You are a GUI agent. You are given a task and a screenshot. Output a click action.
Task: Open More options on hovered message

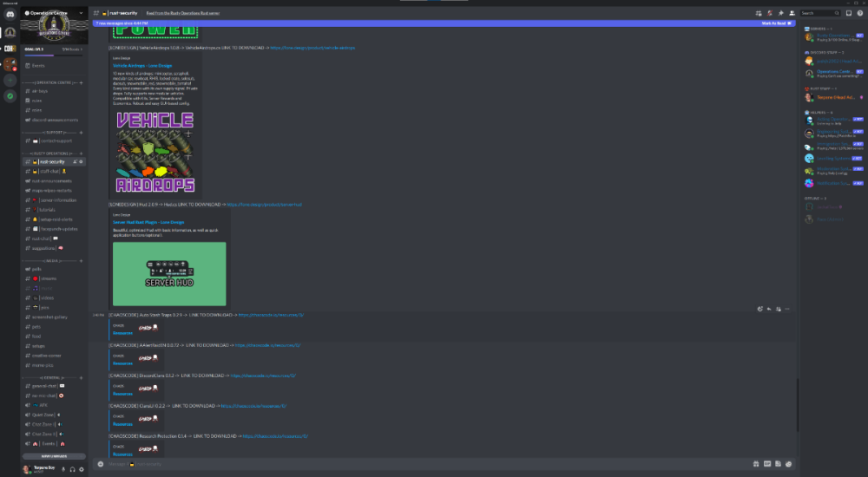point(787,310)
